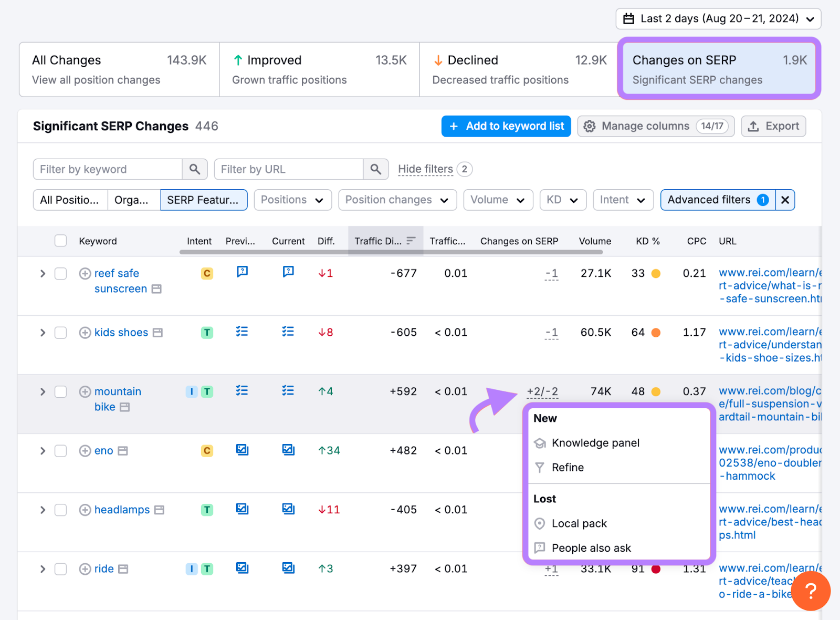Screen dimensions: 840x620
Task: Expand the ride keyword row
Action: (x=43, y=569)
